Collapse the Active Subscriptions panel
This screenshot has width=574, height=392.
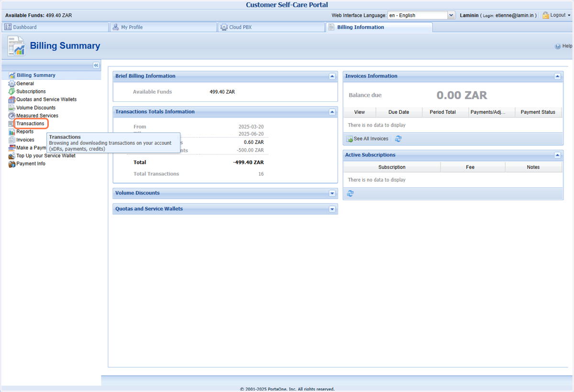(x=558, y=155)
